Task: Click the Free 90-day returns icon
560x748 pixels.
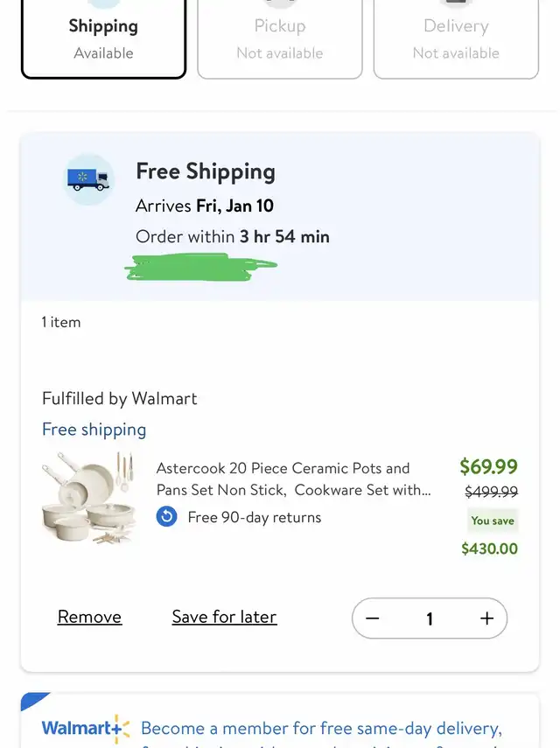Action: tap(166, 517)
